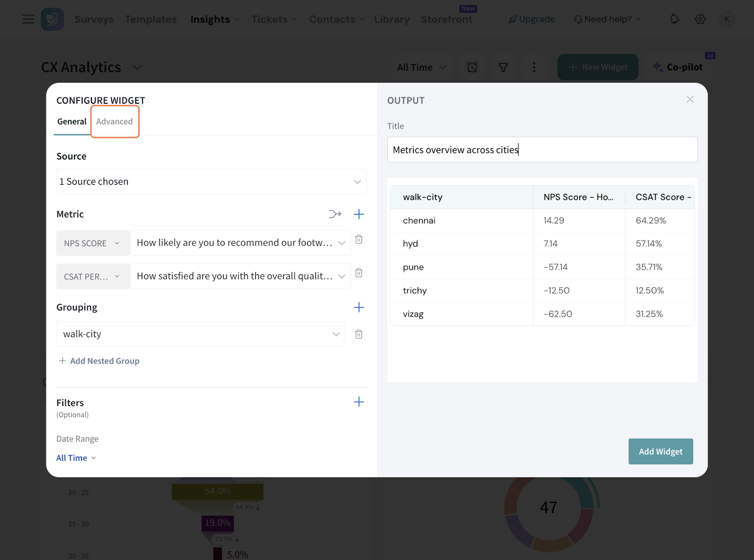This screenshot has width=754, height=560.
Task: Remove the walk-city grouping with trash icon
Action: click(359, 334)
